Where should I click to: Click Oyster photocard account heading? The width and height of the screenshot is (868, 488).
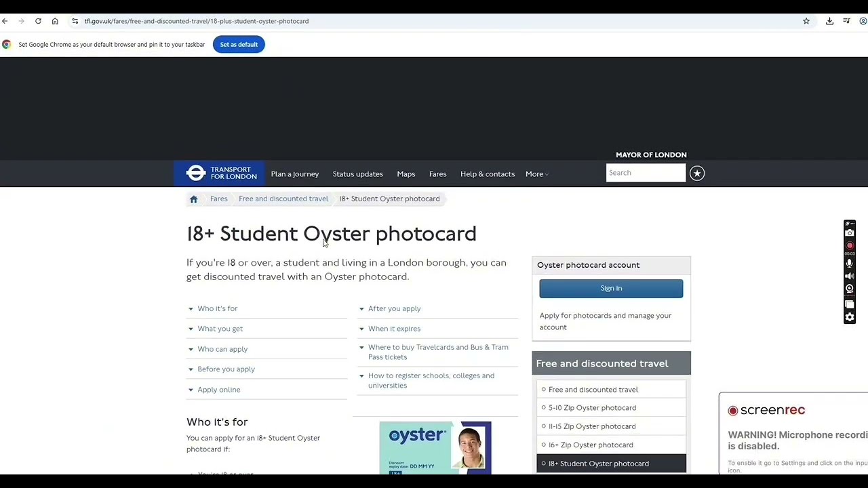pyautogui.click(x=588, y=265)
